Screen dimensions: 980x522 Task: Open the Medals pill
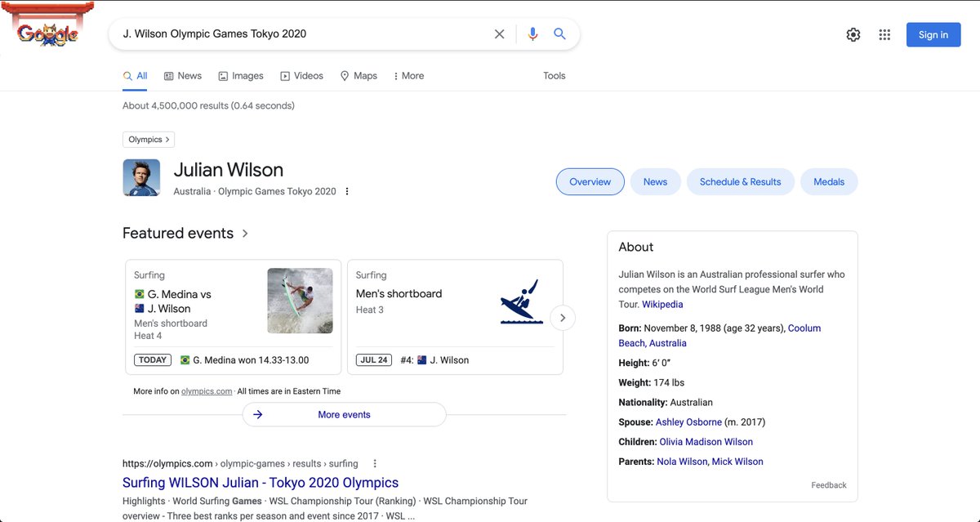[x=829, y=182]
